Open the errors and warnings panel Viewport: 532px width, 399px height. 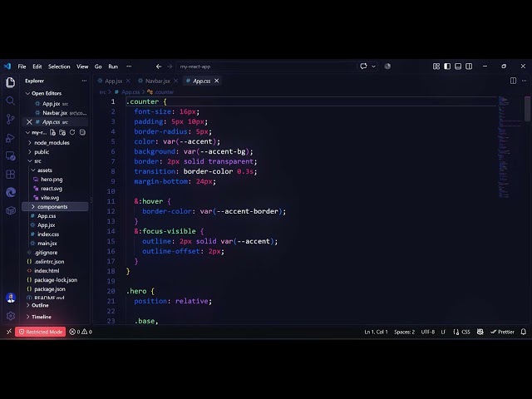tap(81, 332)
